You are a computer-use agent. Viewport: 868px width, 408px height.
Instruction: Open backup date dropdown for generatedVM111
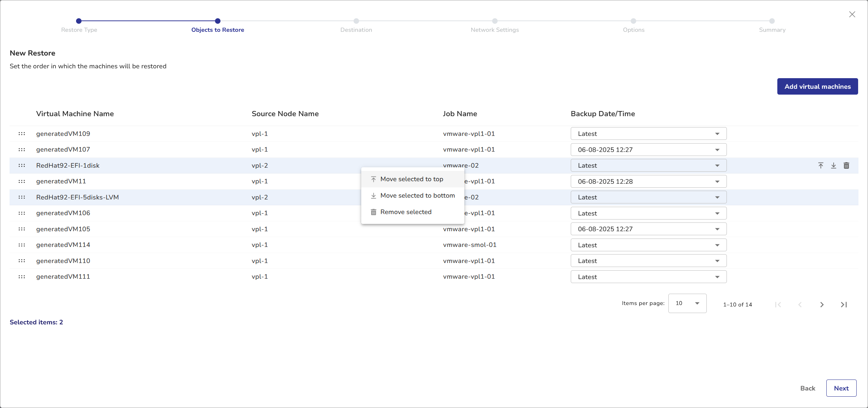(x=648, y=277)
